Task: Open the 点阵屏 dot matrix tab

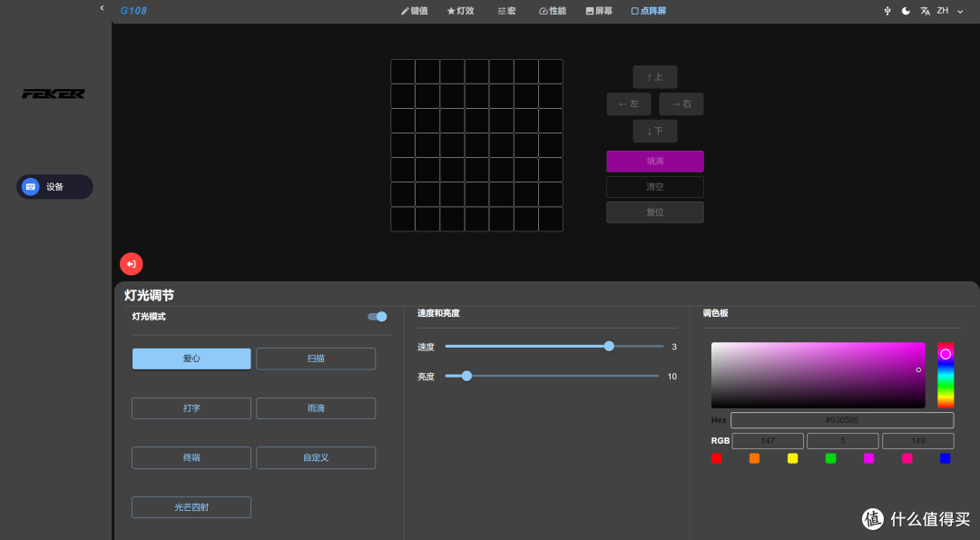Action: click(649, 11)
